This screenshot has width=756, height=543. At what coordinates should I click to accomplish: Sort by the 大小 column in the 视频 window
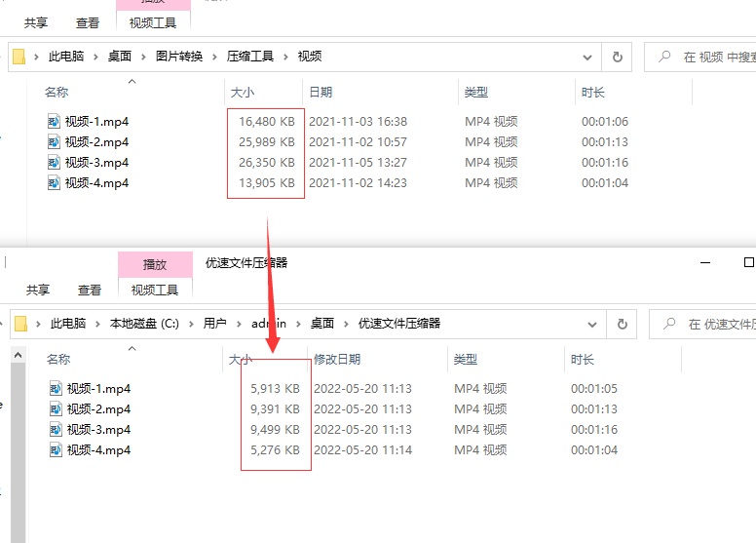[242, 93]
